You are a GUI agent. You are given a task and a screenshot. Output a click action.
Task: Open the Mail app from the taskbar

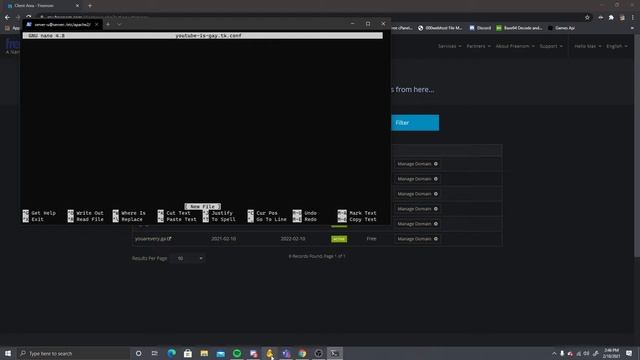220,353
